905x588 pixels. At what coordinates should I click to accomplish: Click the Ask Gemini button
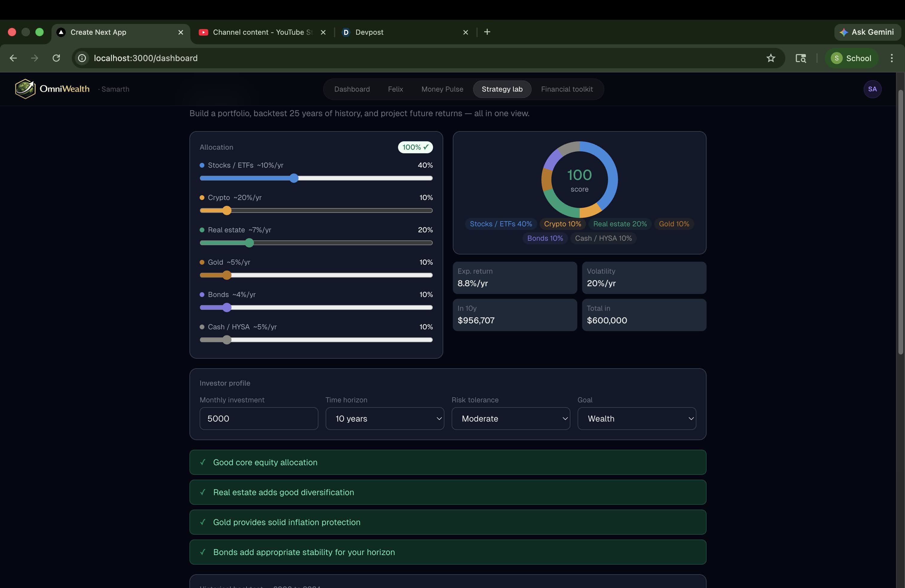tap(867, 32)
